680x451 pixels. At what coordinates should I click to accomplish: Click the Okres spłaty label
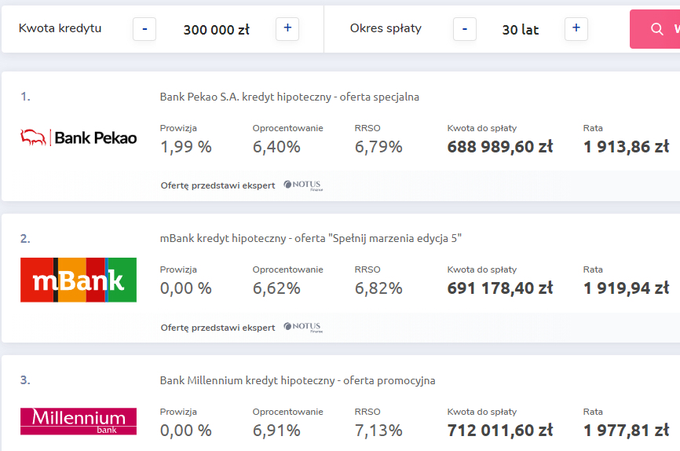coord(386,28)
